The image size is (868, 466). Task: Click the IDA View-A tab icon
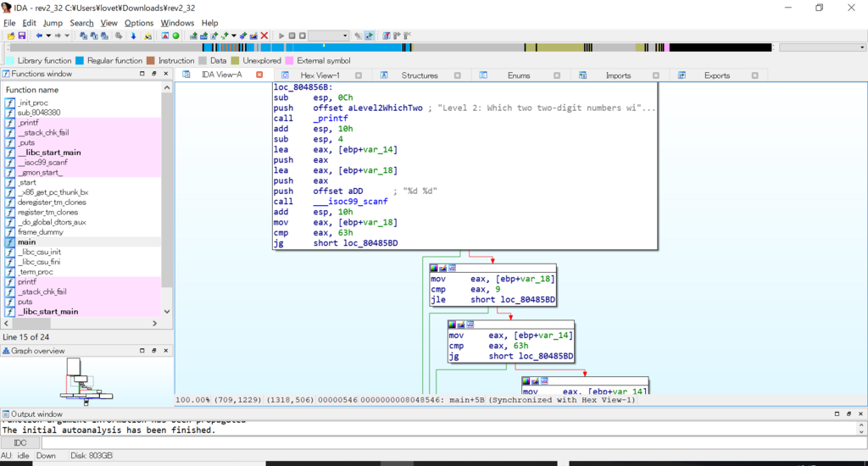pos(186,75)
